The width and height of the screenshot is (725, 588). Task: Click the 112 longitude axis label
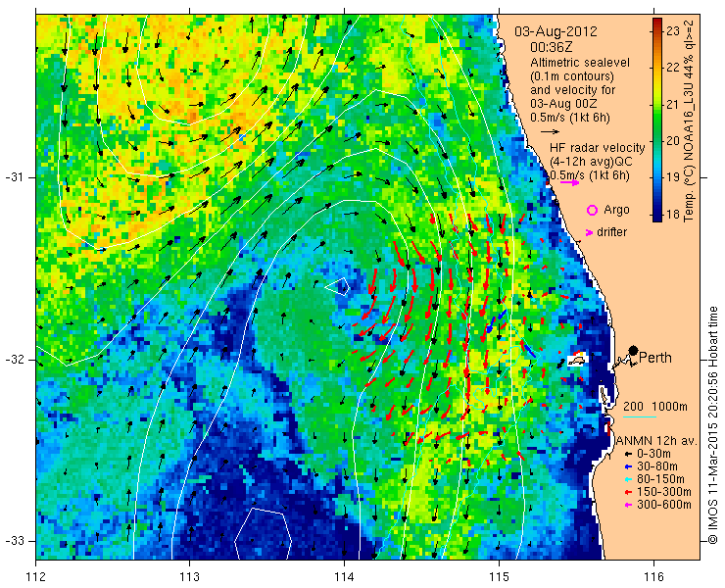(x=36, y=577)
